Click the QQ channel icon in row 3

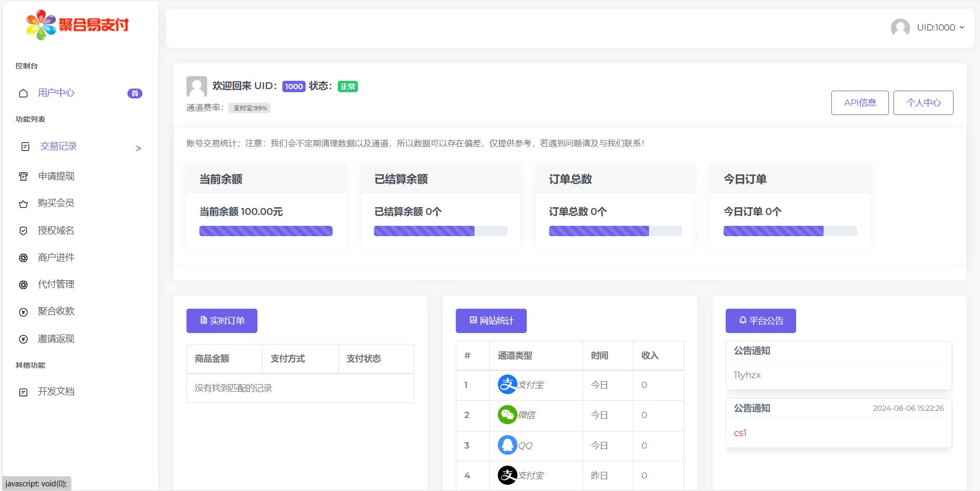(x=507, y=445)
